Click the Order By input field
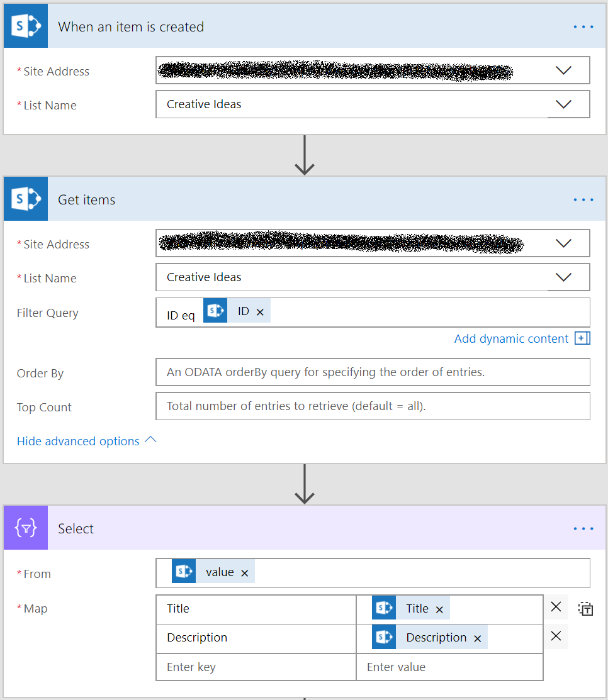The height and width of the screenshot is (700, 608). coord(373,372)
